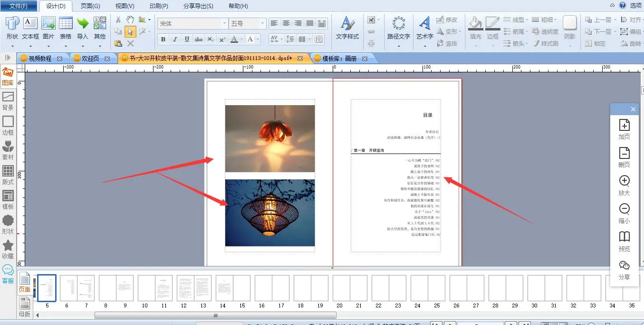
Task: Expand the 上一层 bring forward dropdown
Action: tap(615, 20)
